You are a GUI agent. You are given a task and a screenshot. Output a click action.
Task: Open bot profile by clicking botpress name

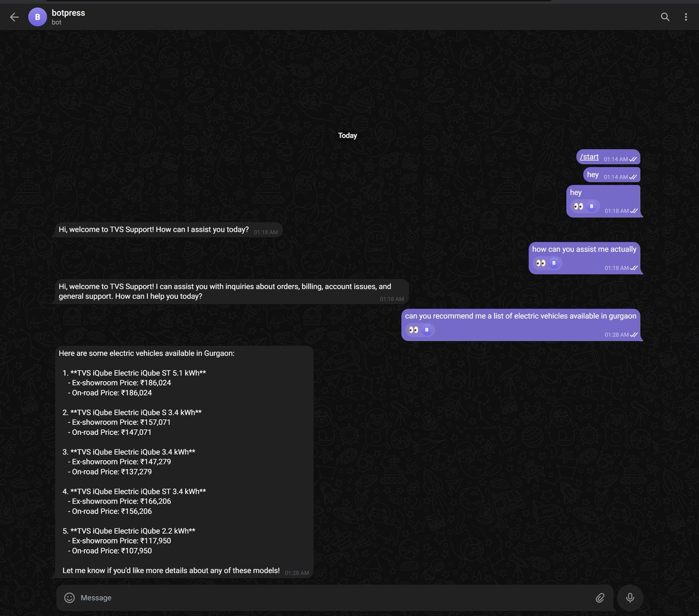pos(68,12)
